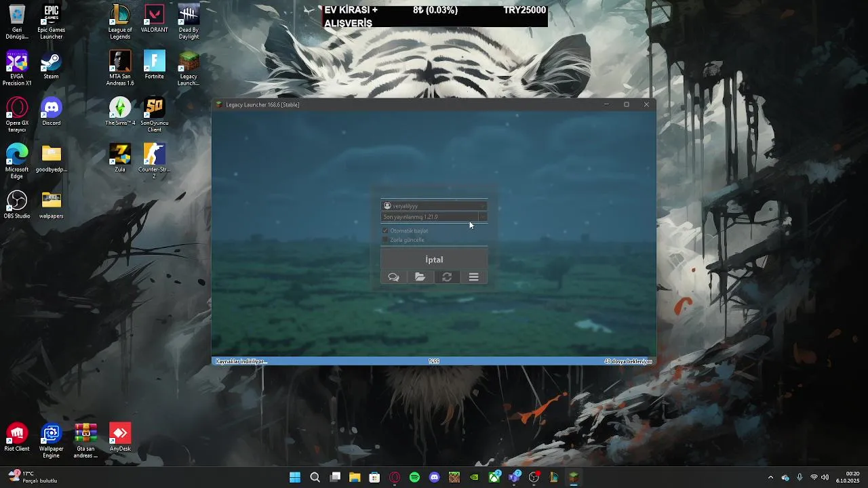The width and height of the screenshot is (868, 488).
Task: Open Wi-Fi network settings in tray
Action: pyautogui.click(x=814, y=477)
